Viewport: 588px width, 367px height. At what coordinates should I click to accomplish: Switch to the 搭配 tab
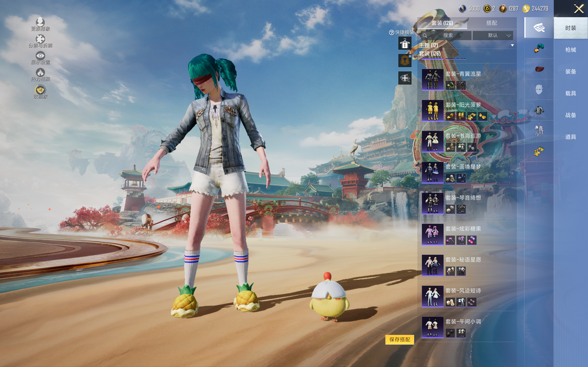[492, 23]
